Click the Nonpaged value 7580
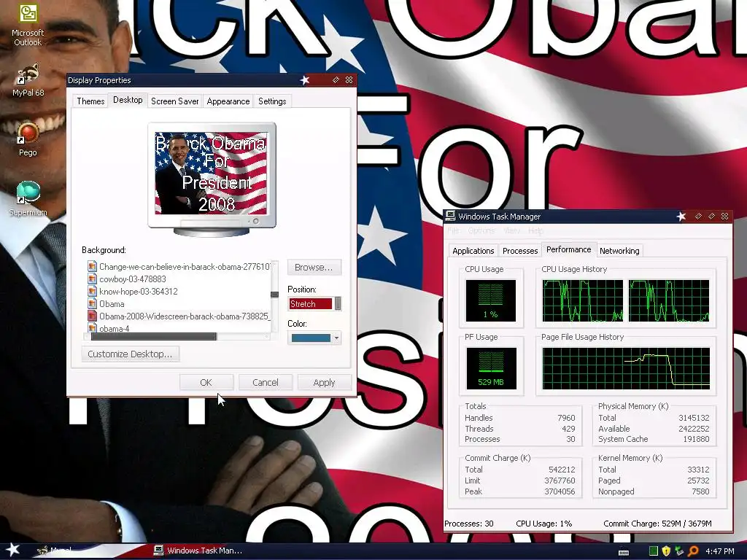The width and height of the screenshot is (747, 560). 700,491
